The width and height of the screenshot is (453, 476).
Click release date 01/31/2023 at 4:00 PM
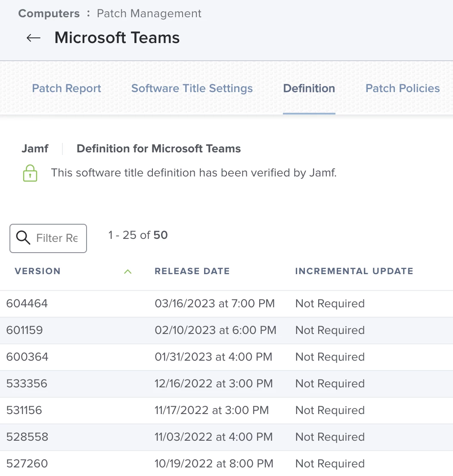click(213, 357)
